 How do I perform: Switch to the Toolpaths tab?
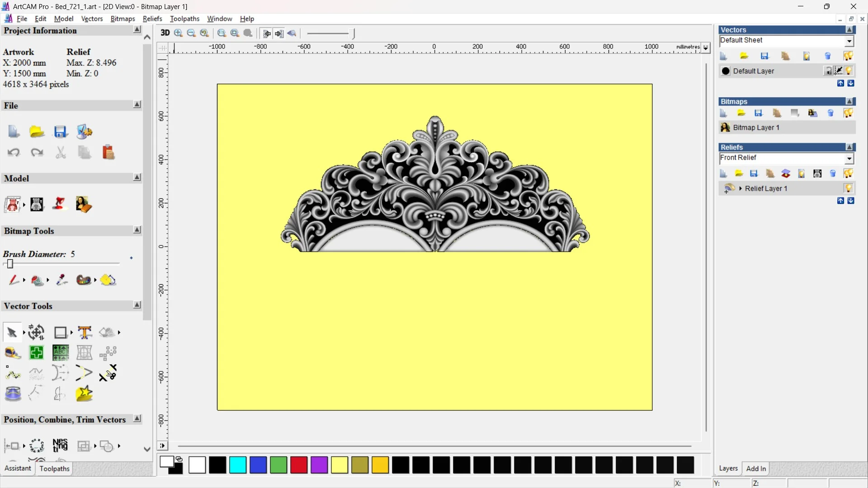click(54, 469)
